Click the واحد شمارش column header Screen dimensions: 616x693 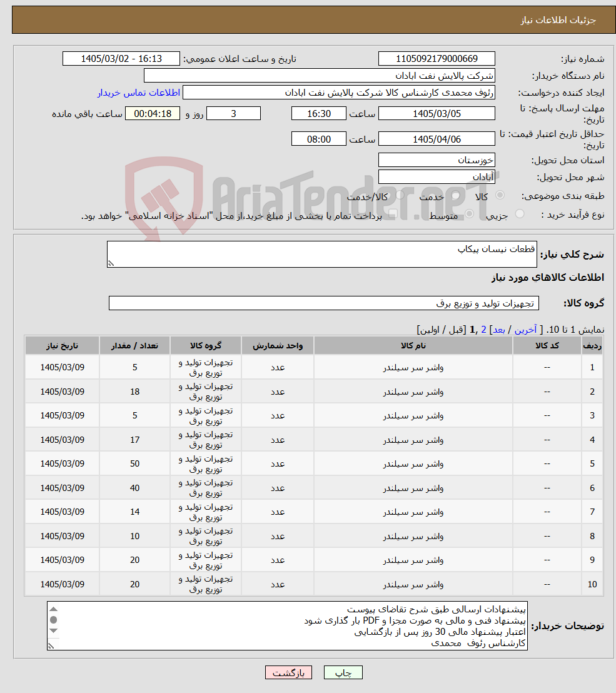(278, 346)
